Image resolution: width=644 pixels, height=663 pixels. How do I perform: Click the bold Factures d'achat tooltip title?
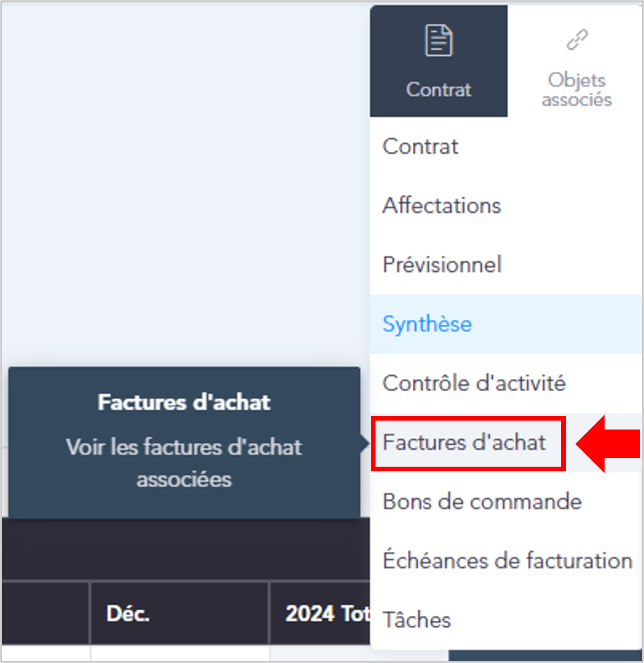click(x=184, y=402)
